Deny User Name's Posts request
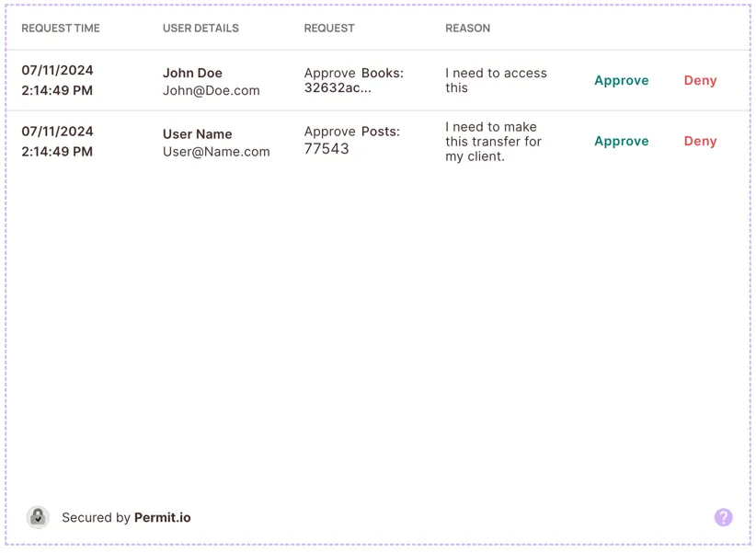The height and width of the screenshot is (553, 756). [x=700, y=142]
